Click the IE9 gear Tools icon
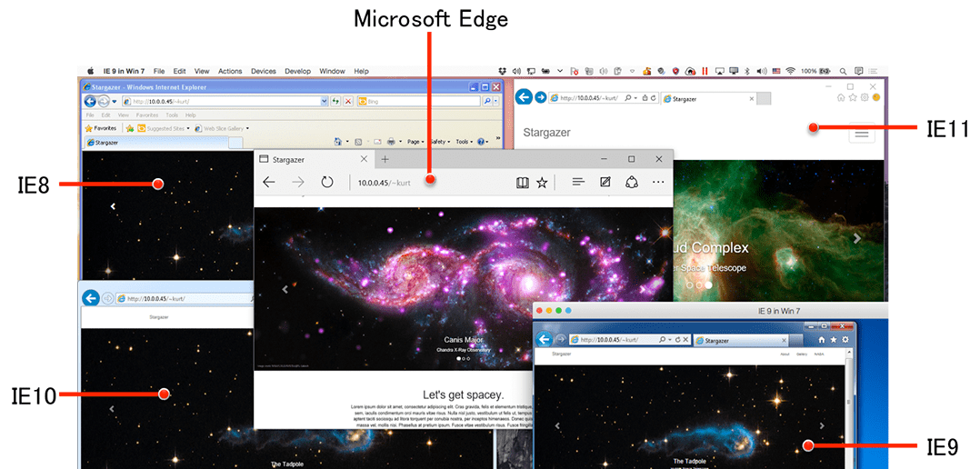980x469 pixels. click(845, 340)
